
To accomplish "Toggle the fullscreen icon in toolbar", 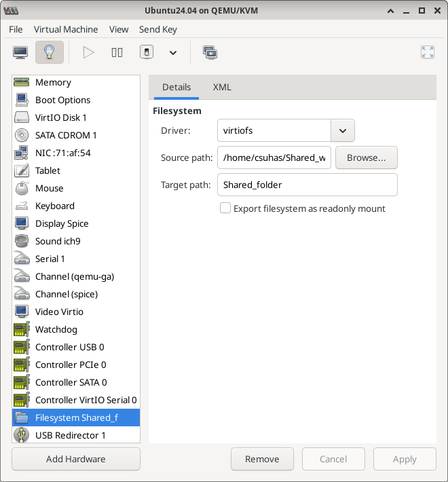I will click(428, 52).
